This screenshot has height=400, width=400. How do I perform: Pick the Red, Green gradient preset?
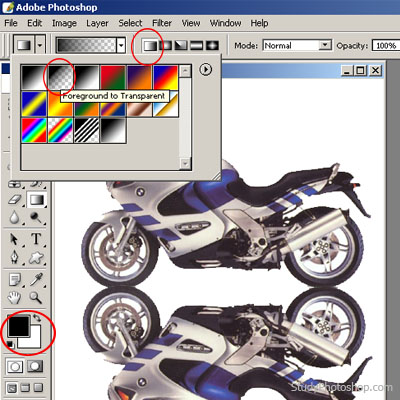pos(113,77)
